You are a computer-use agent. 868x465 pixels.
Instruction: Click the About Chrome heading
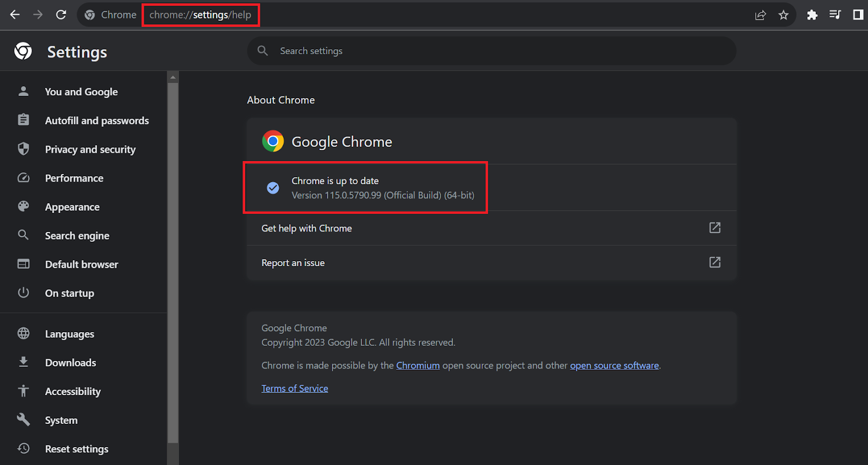(281, 100)
